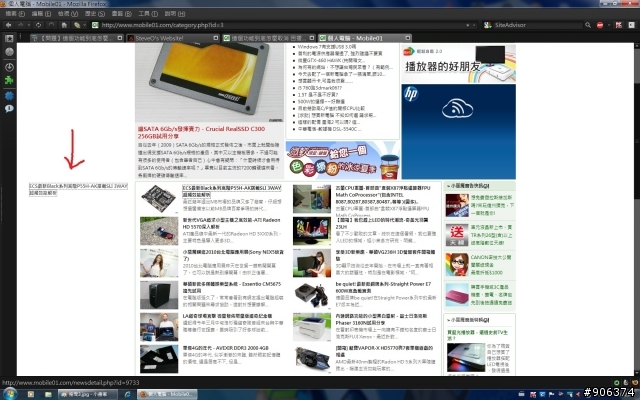Click the red 送 promotion thumbnail
Image resolution: width=640 pixels, height=400 pixels.
(x=457, y=235)
